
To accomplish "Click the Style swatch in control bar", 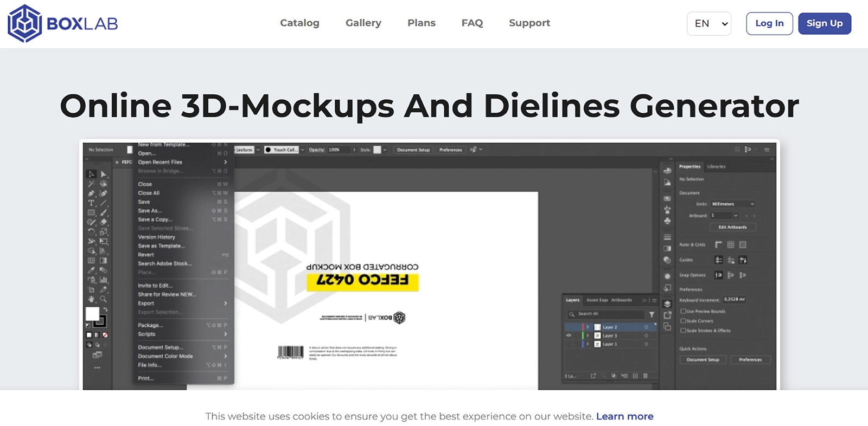I will (x=377, y=150).
